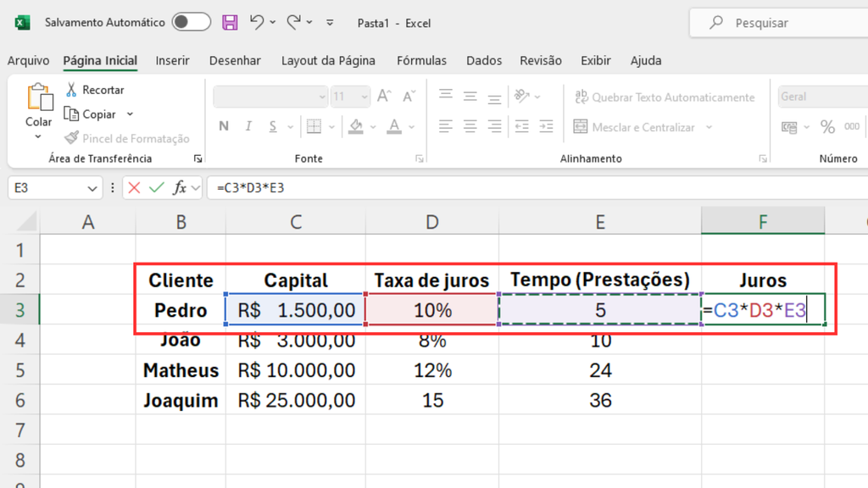Toggle bold formatting with the N button
Screen dimensions: 868x488
223,125
